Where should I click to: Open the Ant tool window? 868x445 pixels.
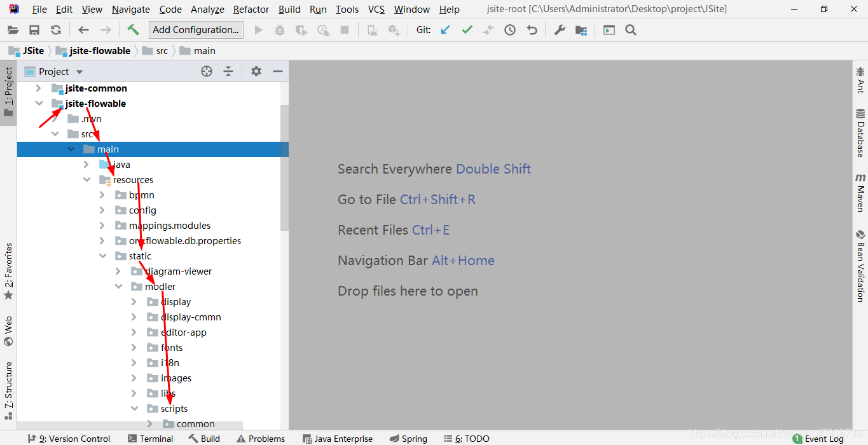point(860,79)
